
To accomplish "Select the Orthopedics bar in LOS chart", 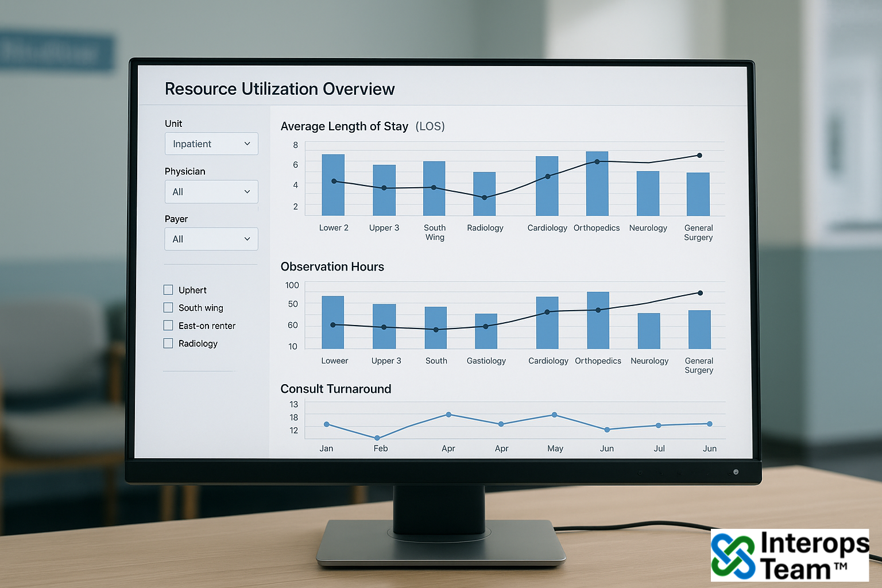I will coord(597,184).
